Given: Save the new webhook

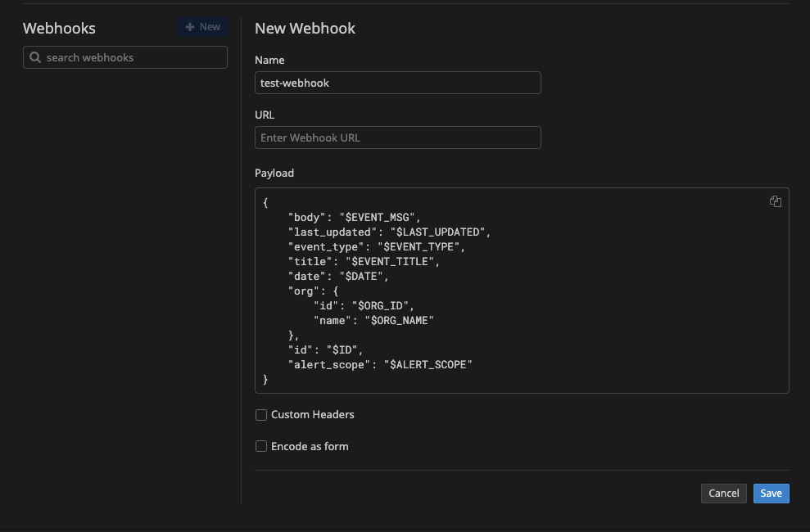Looking at the screenshot, I should (x=771, y=494).
